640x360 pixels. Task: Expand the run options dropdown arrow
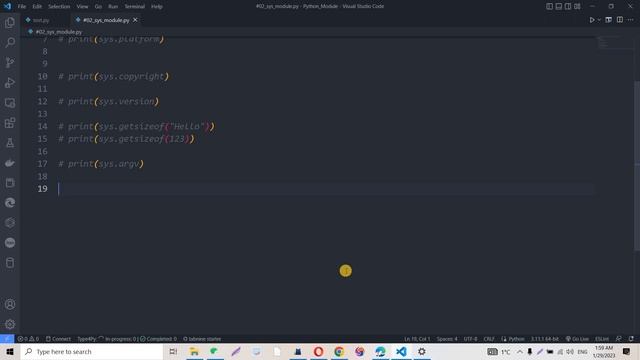pyautogui.click(x=599, y=20)
